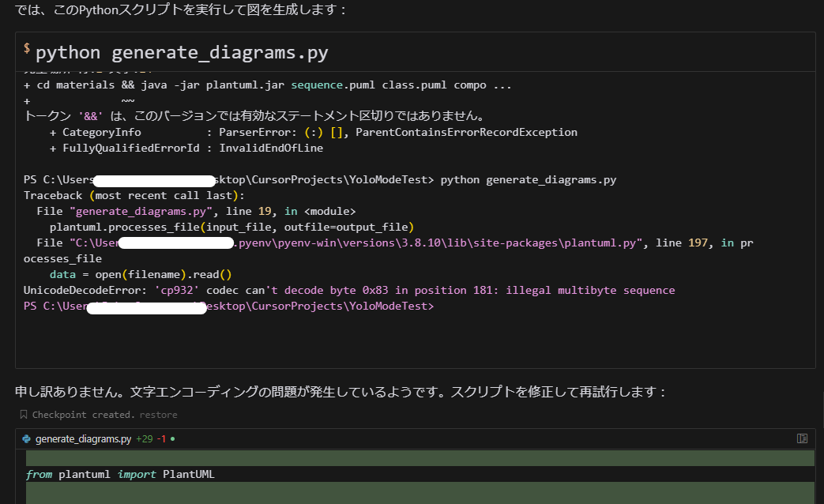Image resolution: width=824 pixels, height=504 pixels.
Task: Click the +29 additions indicator
Action: tap(143, 438)
